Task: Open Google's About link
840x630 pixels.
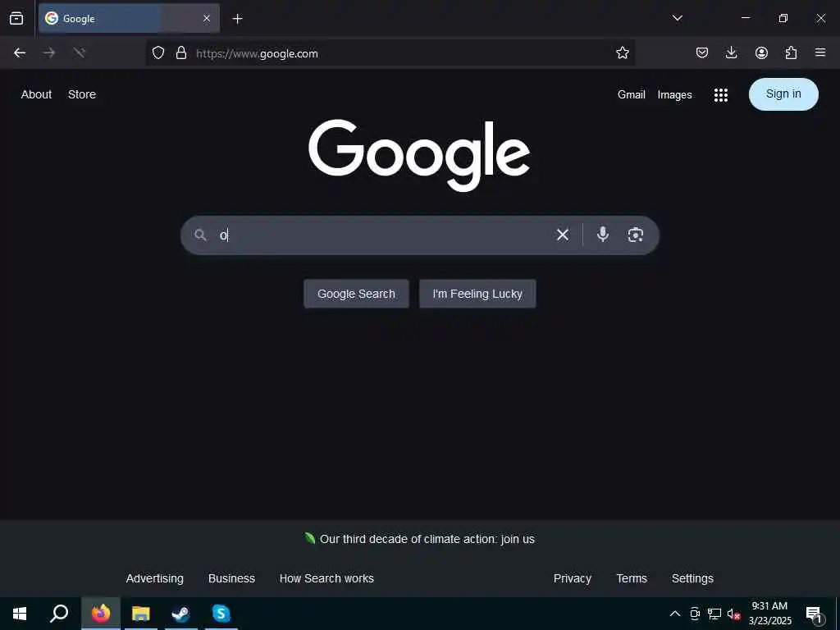Action: (x=36, y=94)
